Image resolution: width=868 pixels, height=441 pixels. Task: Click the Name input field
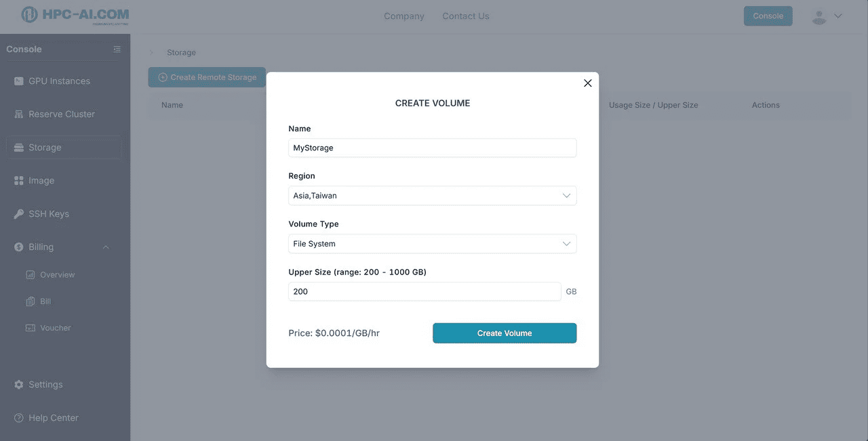tap(433, 148)
